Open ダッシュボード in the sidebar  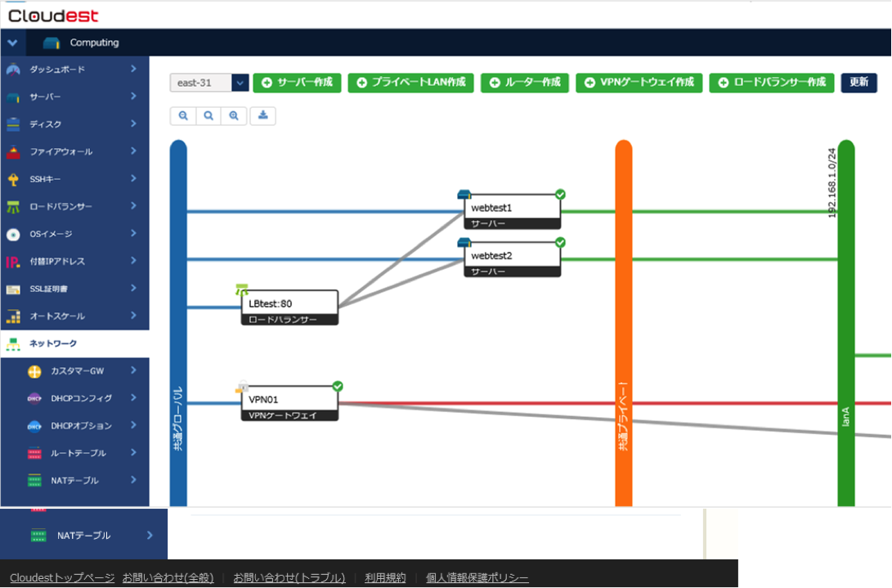74,70
